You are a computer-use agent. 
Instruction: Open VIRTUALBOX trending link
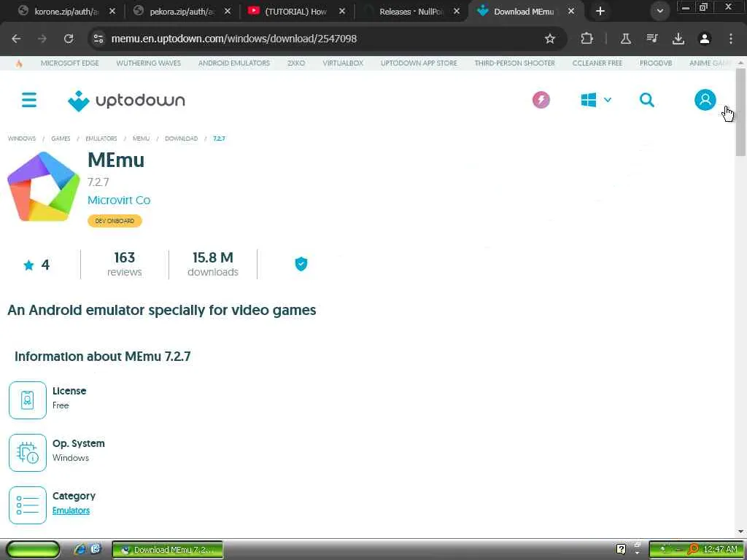tap(343, 63)
